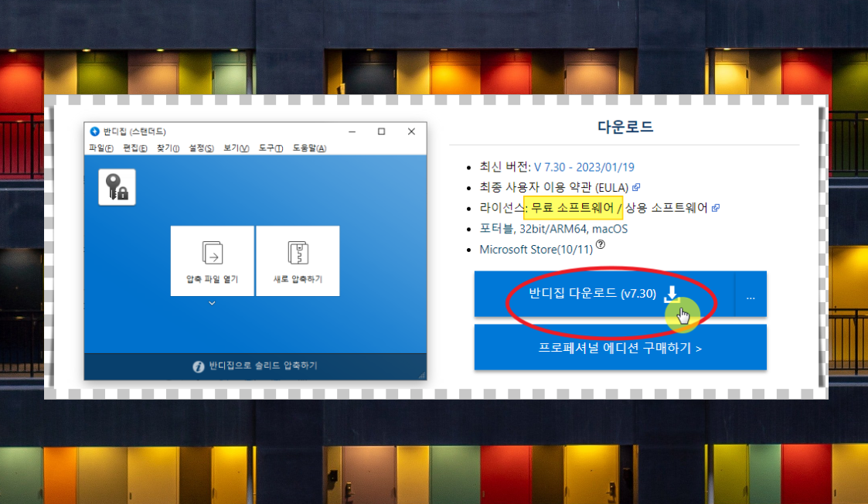
Task: Click the external link icon after 상용 소프트웨어
Action: pos(715,208)
